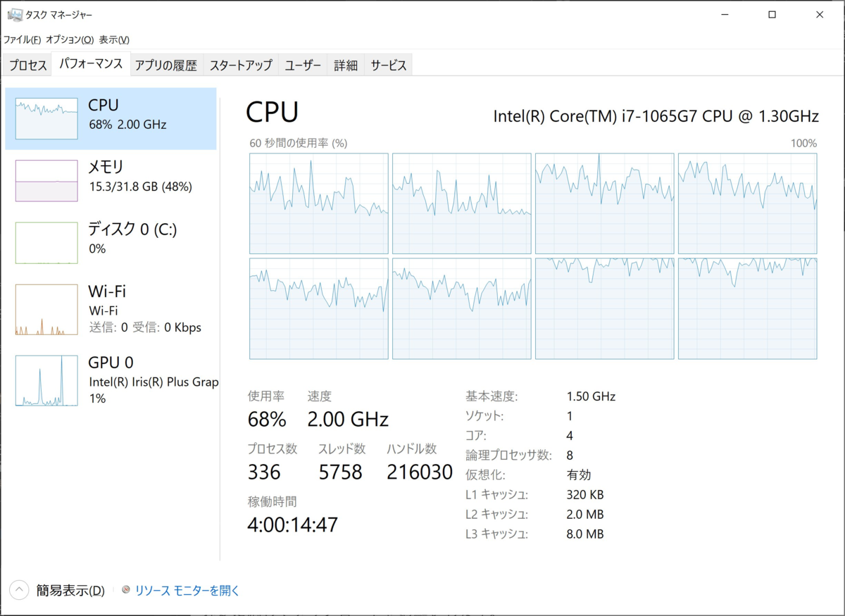
Task: Switch to the プロセス tab
Action: (x=28, y=65)
